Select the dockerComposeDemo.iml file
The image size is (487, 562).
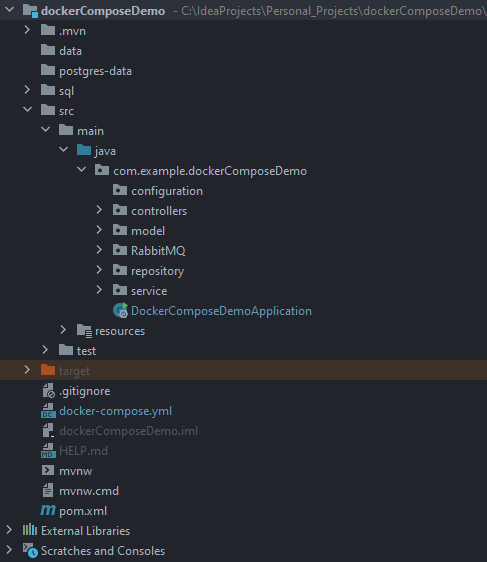point(128,431)
